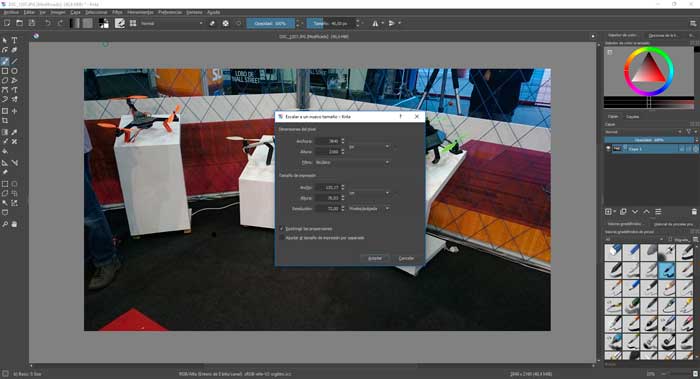Undo the last action

coord(48,23)
